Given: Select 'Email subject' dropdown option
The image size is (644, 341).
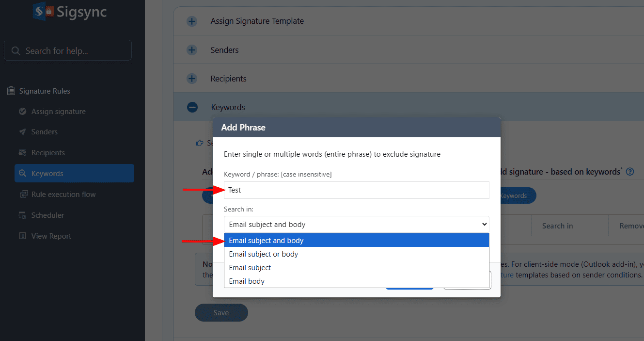Looking at the screenshot, I should (x=250, y=268).
